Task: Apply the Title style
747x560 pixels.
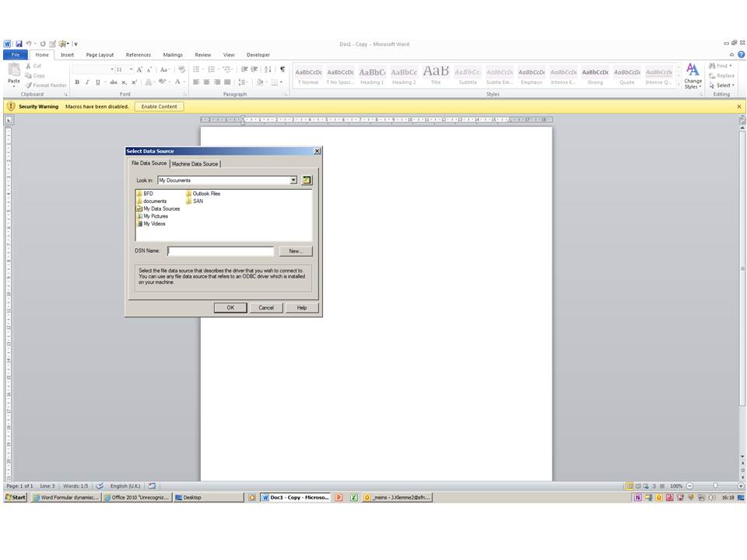Action: (436, 75)
